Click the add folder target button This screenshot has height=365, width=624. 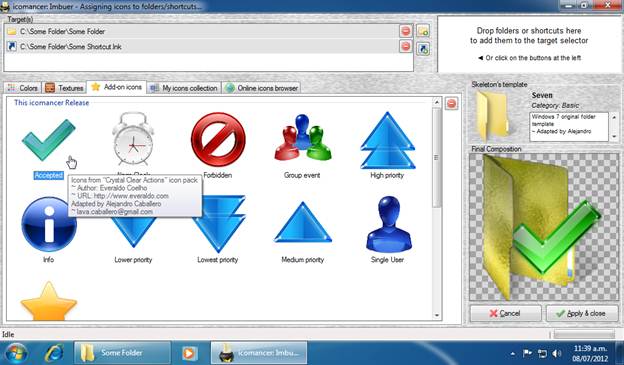point(423,31)
